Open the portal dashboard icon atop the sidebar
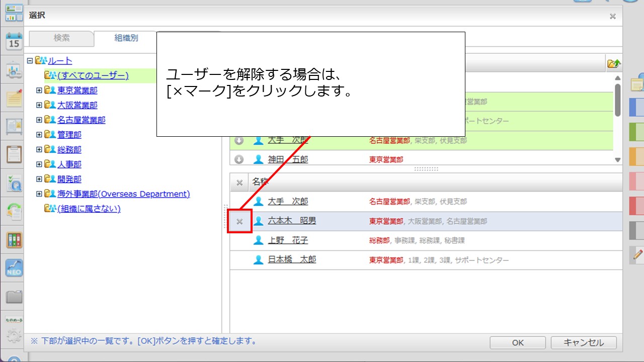The image size is (644, 362). coord(14,13)
